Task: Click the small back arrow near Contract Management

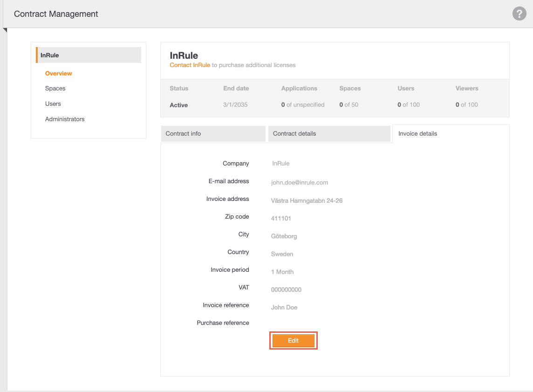Action: (x=5, y=29)
